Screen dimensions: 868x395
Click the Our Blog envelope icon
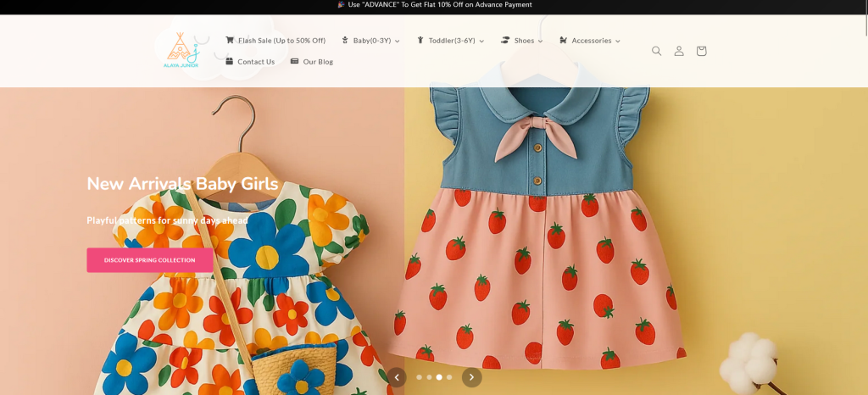[x=295, y=61]
